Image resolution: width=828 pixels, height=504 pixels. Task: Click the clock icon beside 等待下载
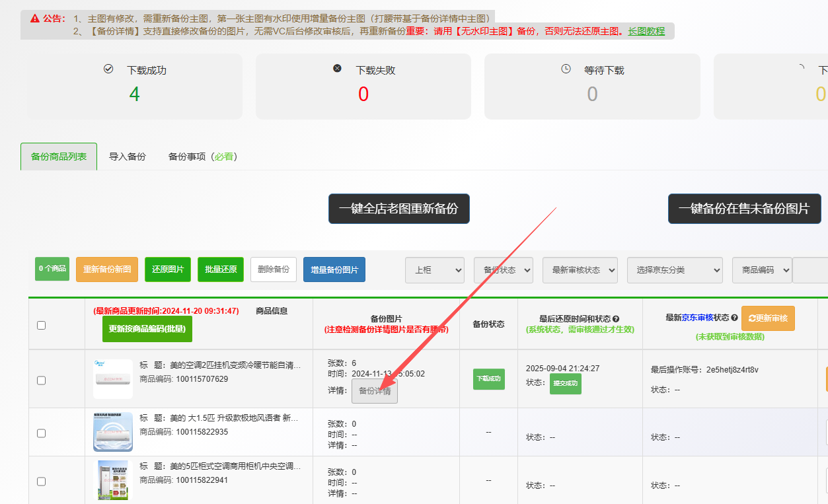(566, 69)
